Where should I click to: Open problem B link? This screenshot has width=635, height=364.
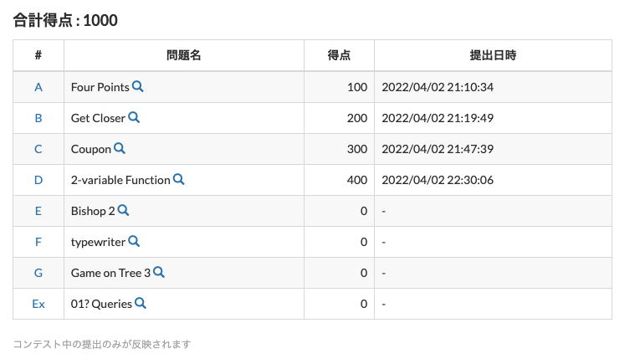click(38, 118)
